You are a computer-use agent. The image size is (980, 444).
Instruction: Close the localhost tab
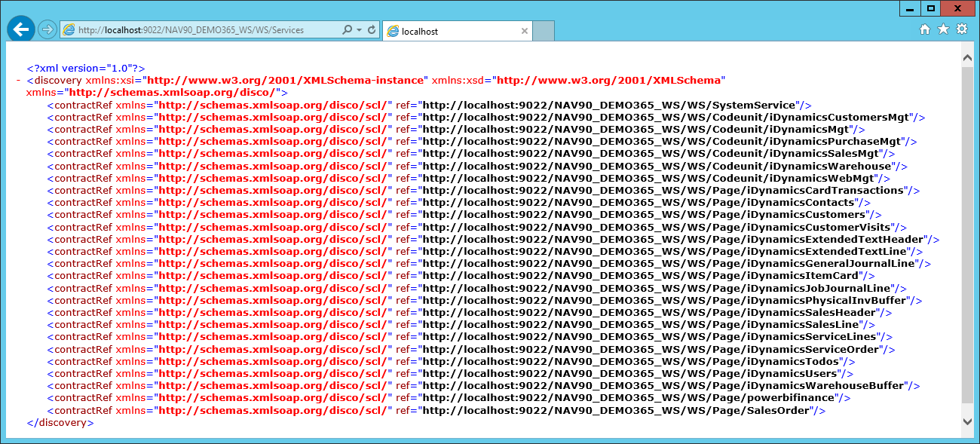(525, 31)
